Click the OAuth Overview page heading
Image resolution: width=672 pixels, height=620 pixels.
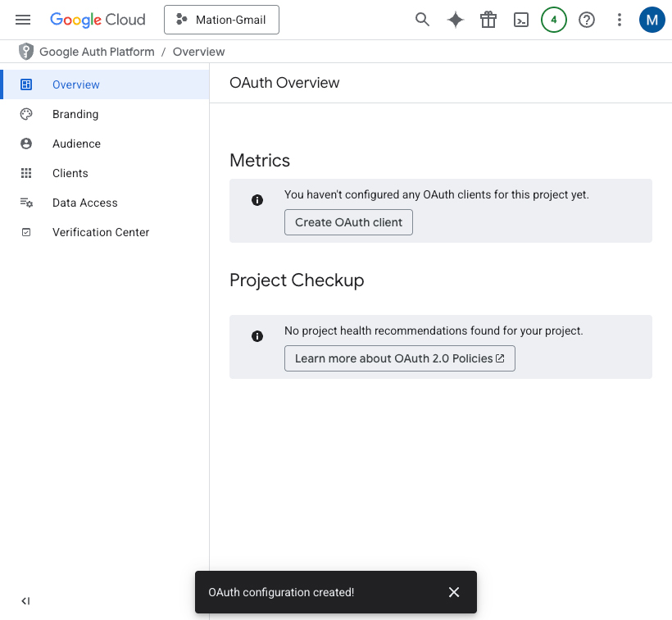tap(284, 83)
